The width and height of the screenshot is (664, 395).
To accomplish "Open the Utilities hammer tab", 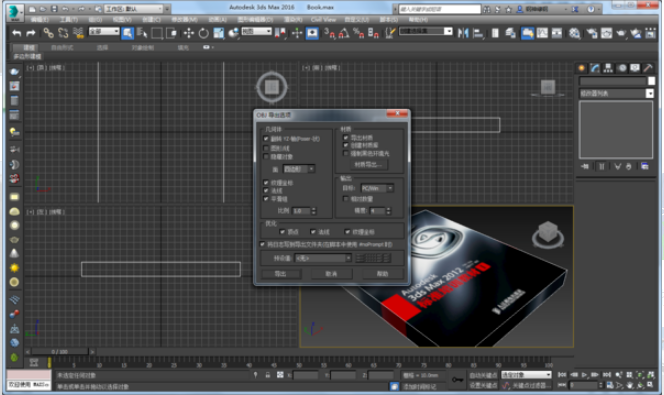I will coord(648,68).
